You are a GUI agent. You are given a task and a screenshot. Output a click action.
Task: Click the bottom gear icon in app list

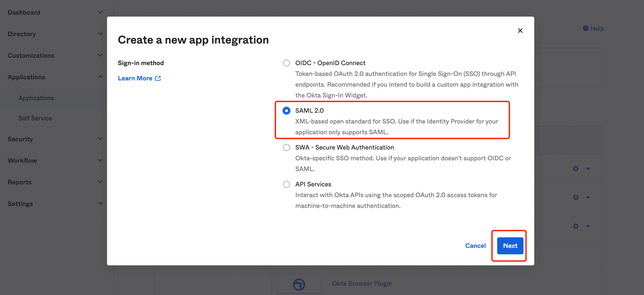tap(576, 226)
